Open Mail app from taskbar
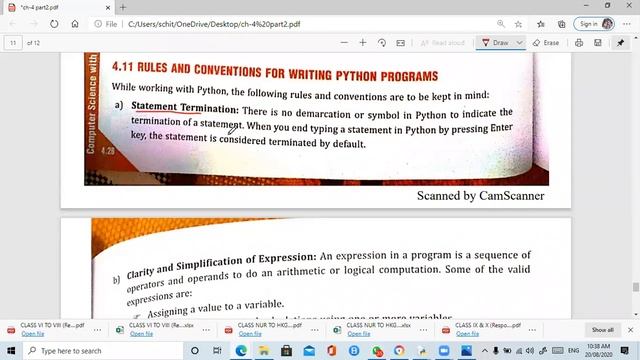 pos(309,351)
